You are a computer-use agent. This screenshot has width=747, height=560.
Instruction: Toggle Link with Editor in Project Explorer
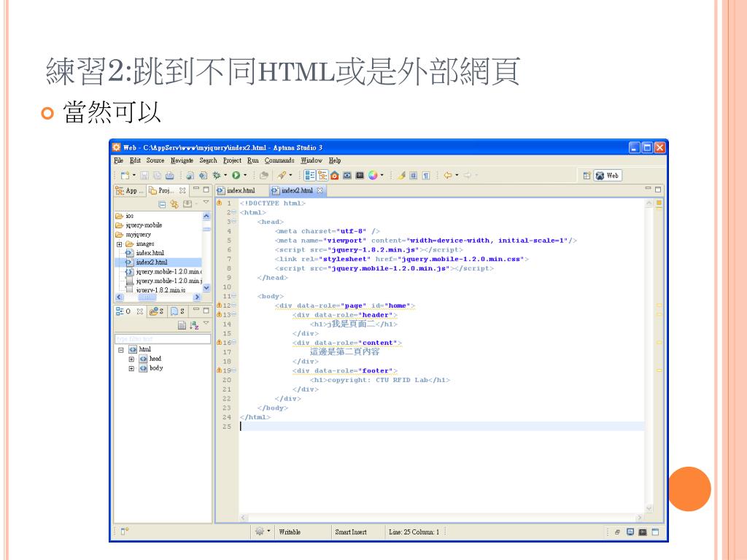174,204
